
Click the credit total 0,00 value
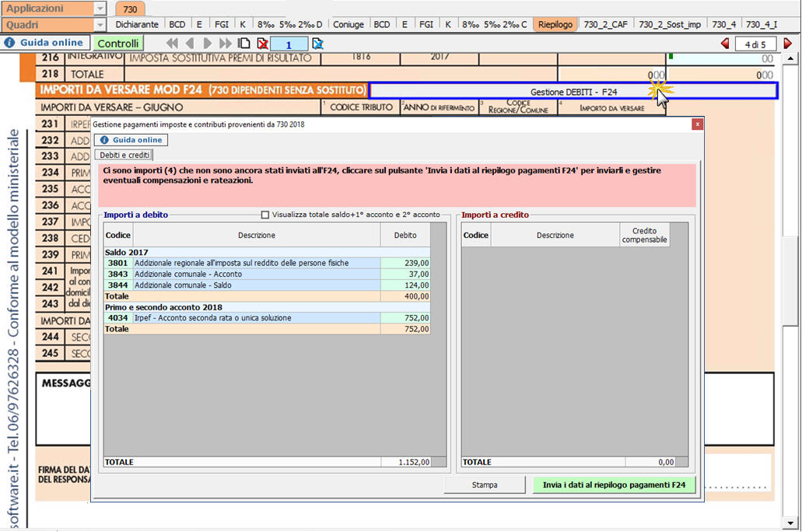pos(650,463)
